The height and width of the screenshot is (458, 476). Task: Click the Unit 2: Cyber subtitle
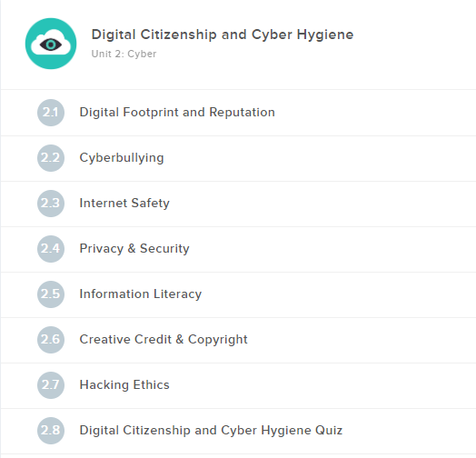(x=124, y=54)
